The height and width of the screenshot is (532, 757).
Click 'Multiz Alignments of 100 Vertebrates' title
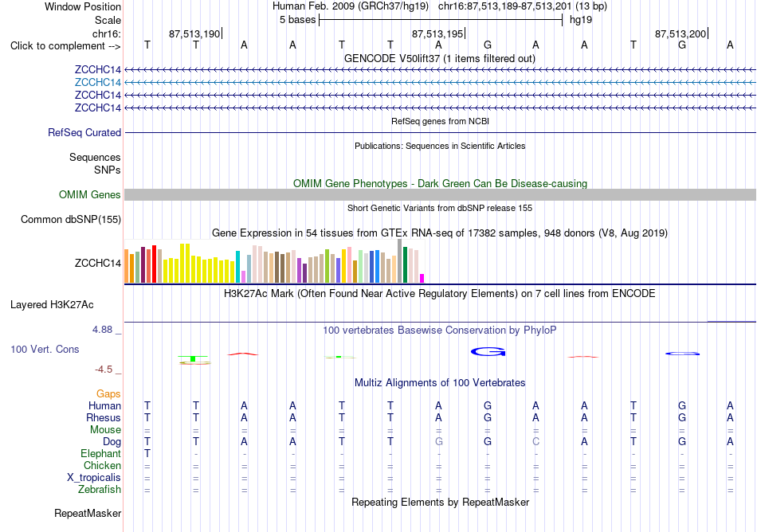pos(440,382)
